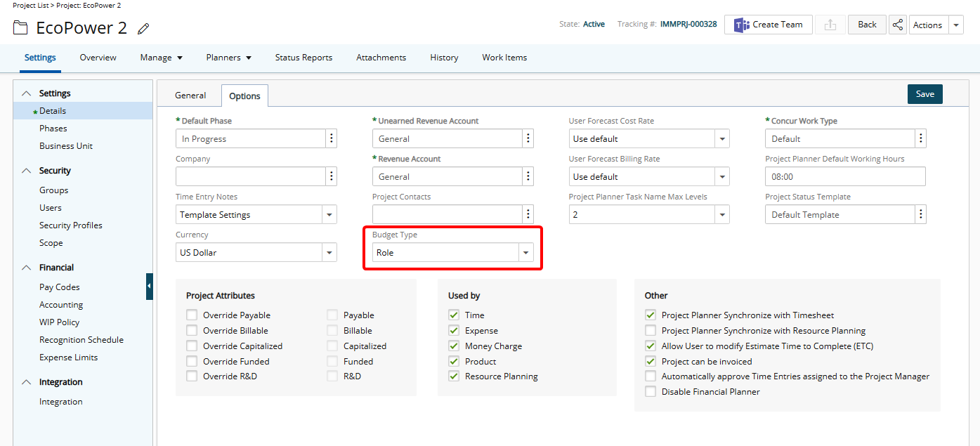The width and height of the screenshot is (980, 446).
Task: Open tracking number IMMPRJ-000328 link
Action: coord(688,24)
